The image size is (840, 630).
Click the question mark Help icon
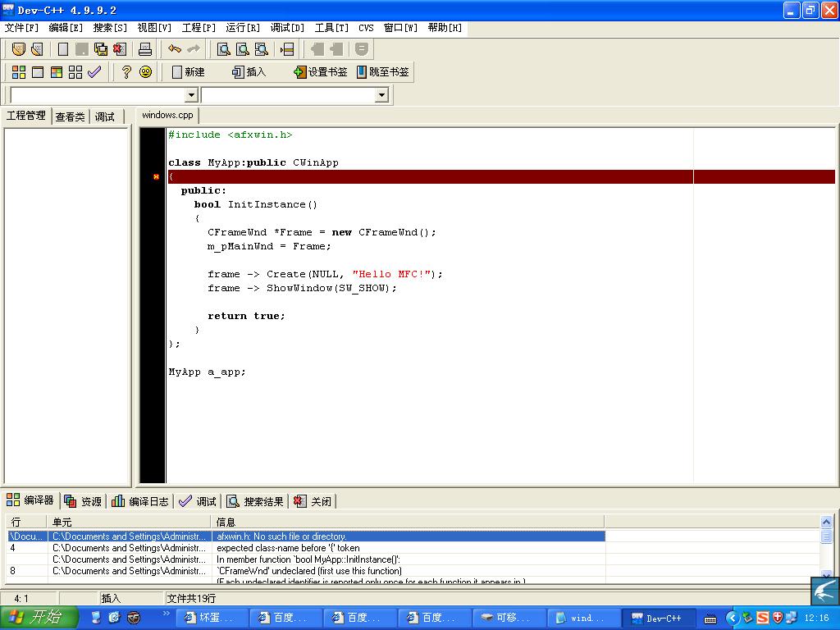[x=126, y=72]
